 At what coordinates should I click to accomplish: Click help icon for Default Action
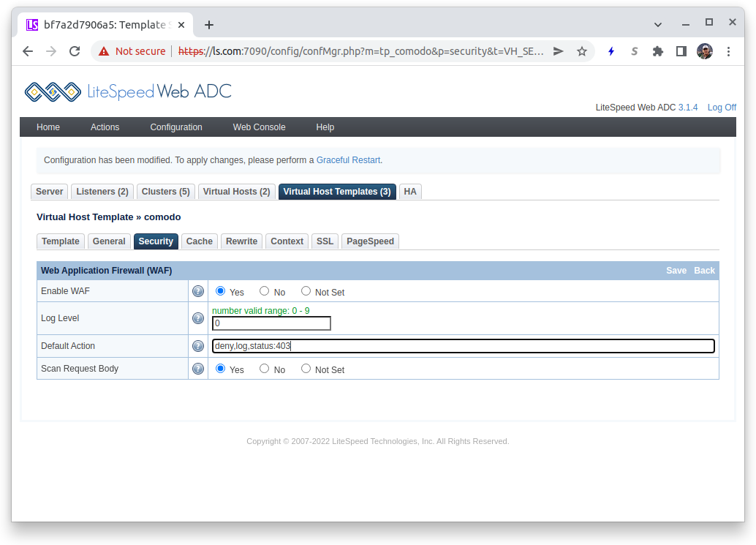click(197, 346)
